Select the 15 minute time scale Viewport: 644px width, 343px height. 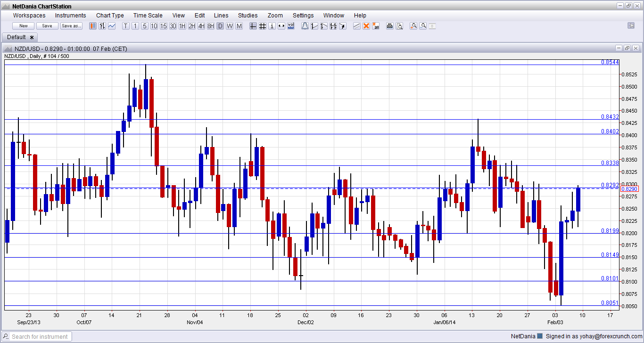[x=164, y=26]
